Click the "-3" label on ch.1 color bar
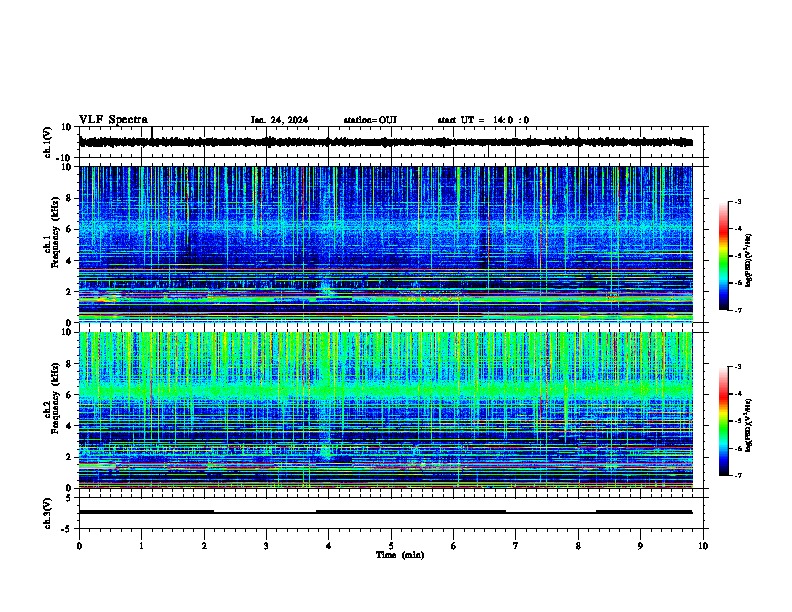 point(738,201)
